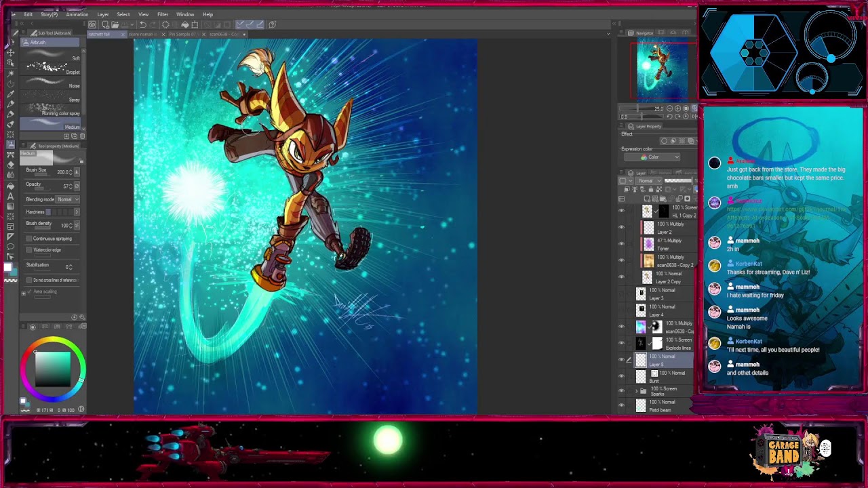Select the Noise airbrush sub tool
This screenshot has height=488, width=868.
(51, 82)
